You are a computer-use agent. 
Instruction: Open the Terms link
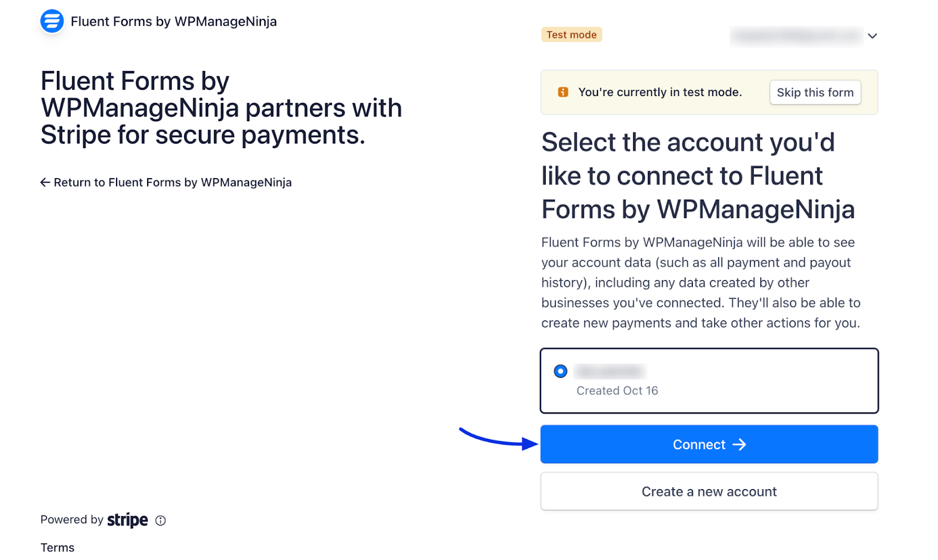pyautogui.click(x=57, y=548)
